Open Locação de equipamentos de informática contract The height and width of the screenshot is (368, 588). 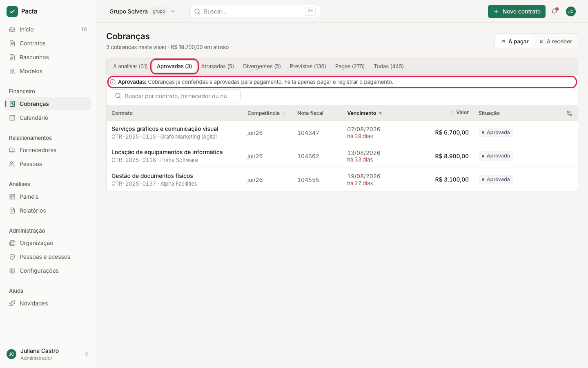167,152
